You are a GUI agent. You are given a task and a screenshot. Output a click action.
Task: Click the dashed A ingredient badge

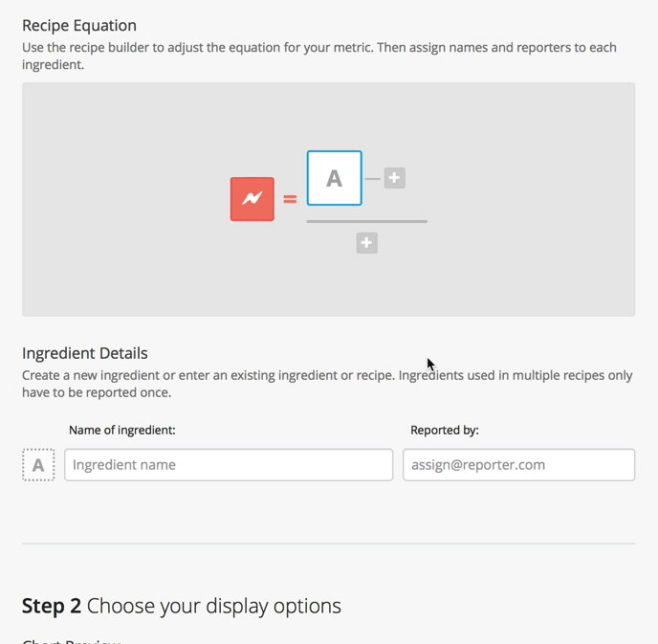click(38, 465)
